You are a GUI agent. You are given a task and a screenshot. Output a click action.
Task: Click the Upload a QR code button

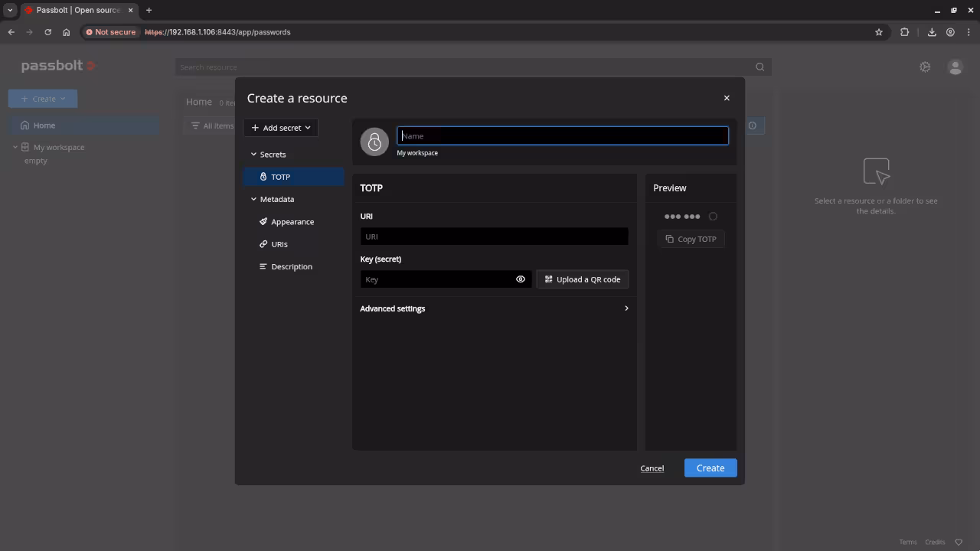pyautogui.click(x=582, y=279)
